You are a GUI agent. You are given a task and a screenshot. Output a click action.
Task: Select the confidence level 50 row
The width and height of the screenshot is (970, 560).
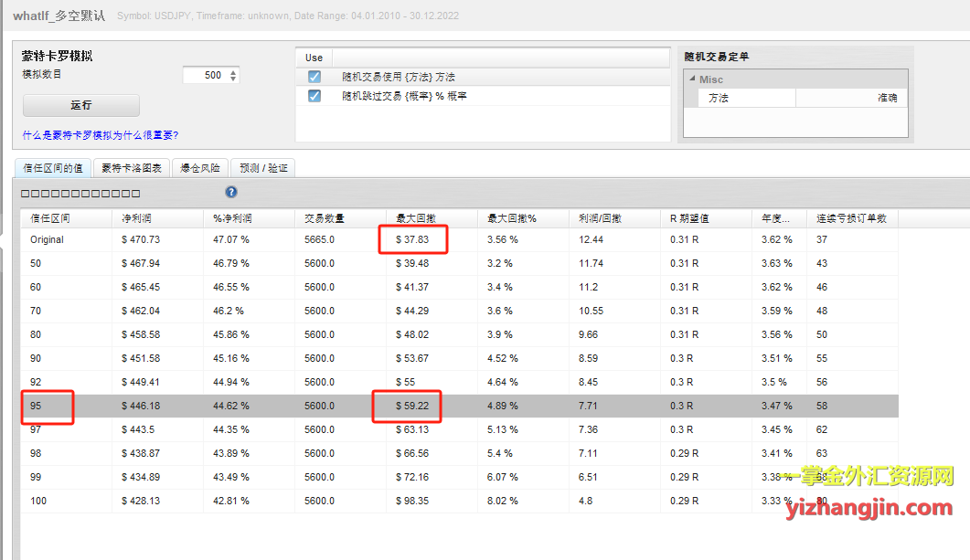tap(459, 263)
